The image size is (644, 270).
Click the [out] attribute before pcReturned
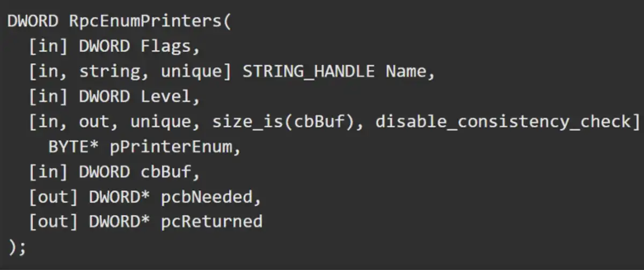point(54,221)
